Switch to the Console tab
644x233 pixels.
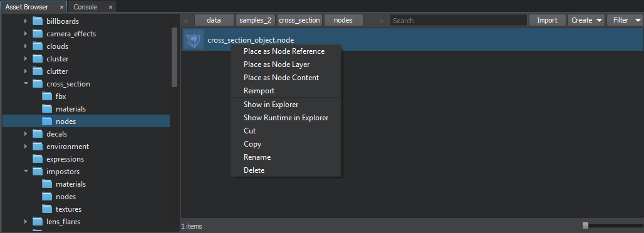(x=85, y=7)
